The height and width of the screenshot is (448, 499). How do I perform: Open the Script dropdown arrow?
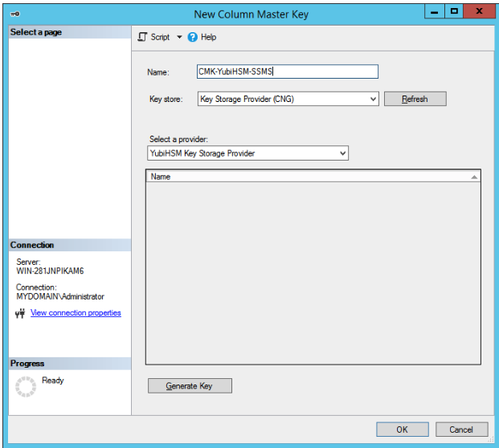[x=179, y=37]
